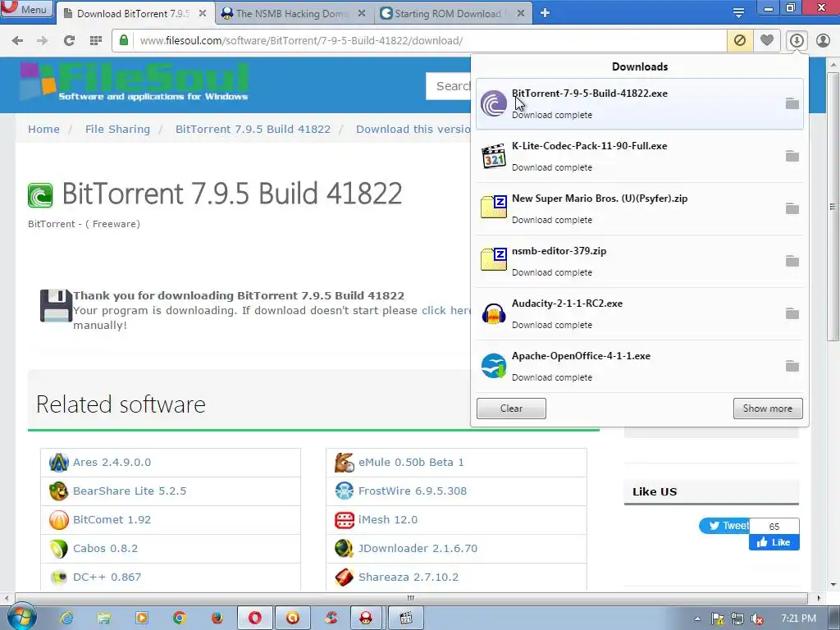This screenshot has width=840, height=630.
Task: Open a new tab with plus button
Action: [x=545, y=13]
